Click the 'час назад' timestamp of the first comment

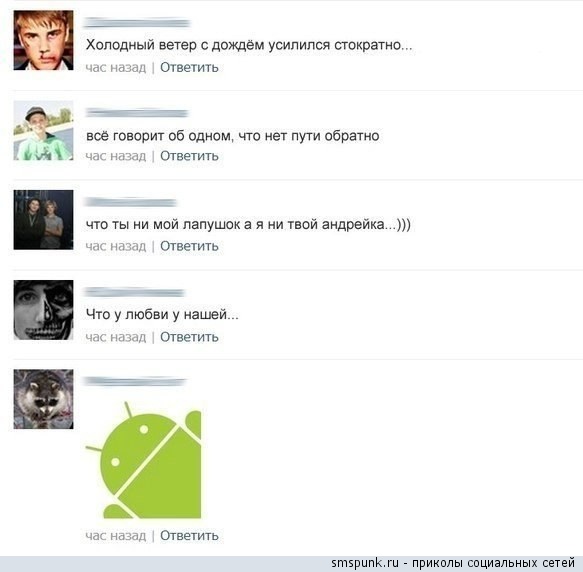pos(116,68)
